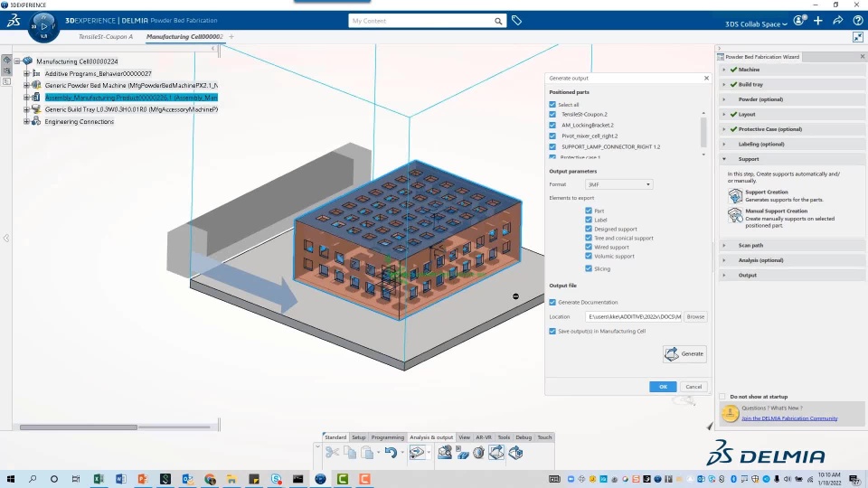This screenshot has width=868, height=488.
Task: Toggle the Part export checkbox
Action: (x=589, y=211)
